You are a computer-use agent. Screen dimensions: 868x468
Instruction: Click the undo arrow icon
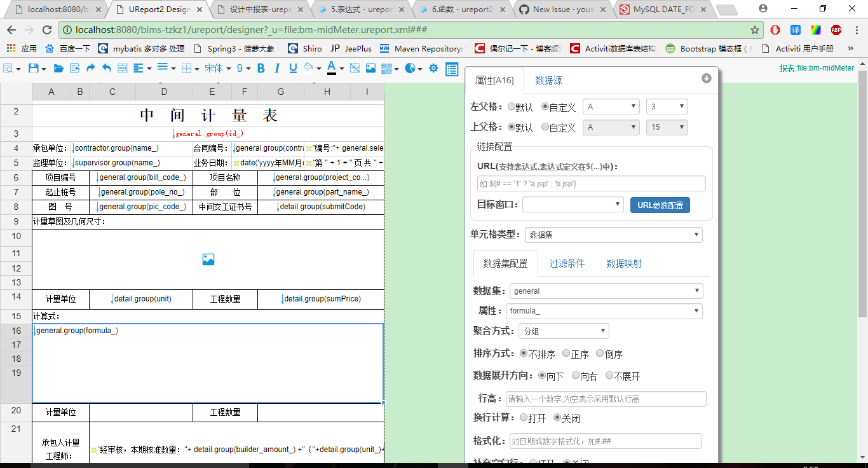(106, 68)
